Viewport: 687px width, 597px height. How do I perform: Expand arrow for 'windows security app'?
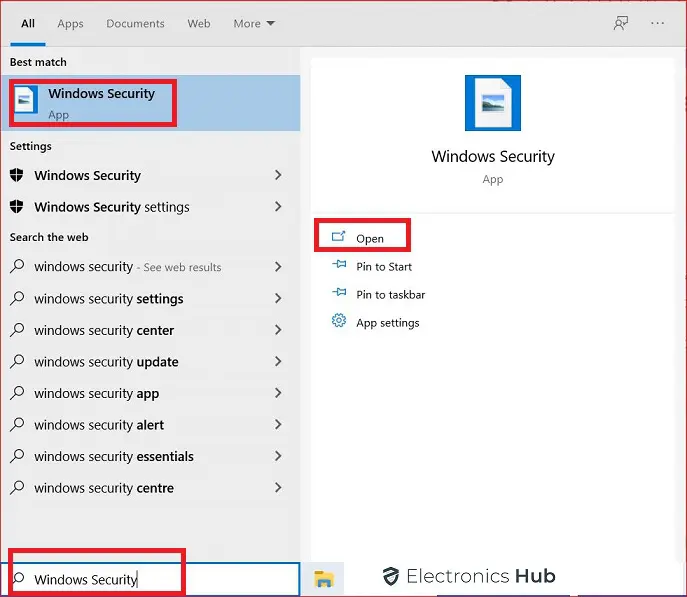(278, 393)
